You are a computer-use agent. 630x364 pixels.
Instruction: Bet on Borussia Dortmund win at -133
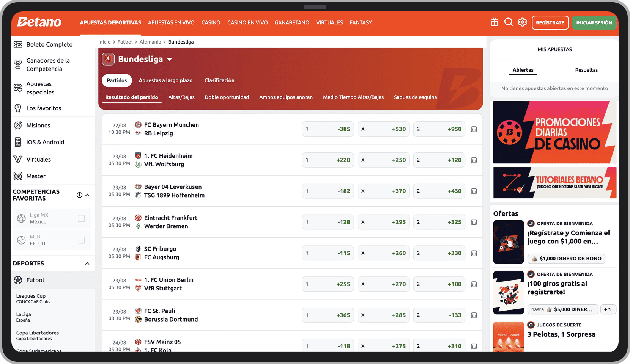[x=439, y=315]
